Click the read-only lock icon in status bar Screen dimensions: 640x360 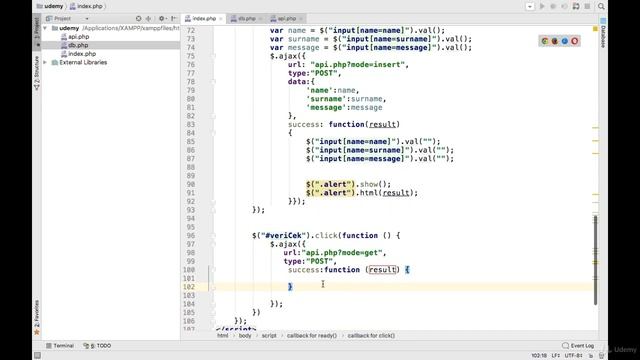(x=591, y=356)
